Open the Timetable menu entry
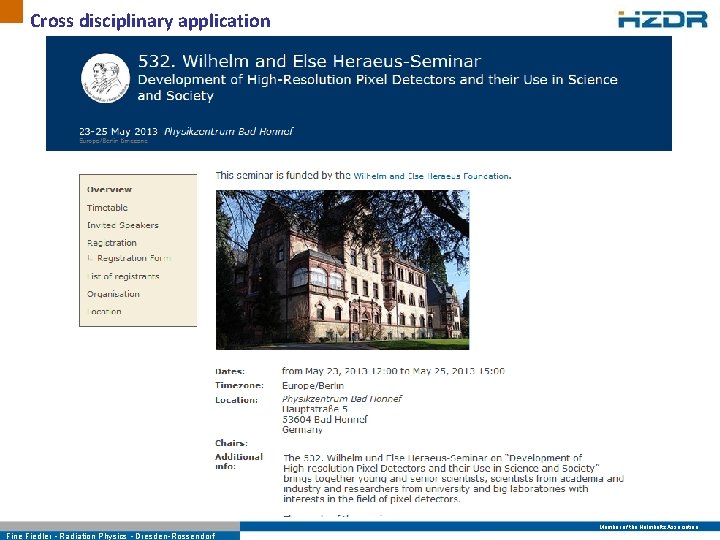 click(107, 208)
